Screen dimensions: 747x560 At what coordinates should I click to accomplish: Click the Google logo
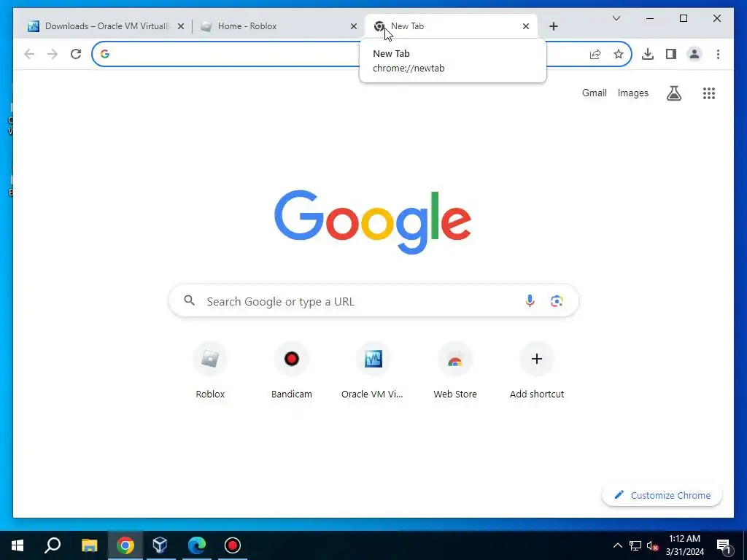pos(373,222)
